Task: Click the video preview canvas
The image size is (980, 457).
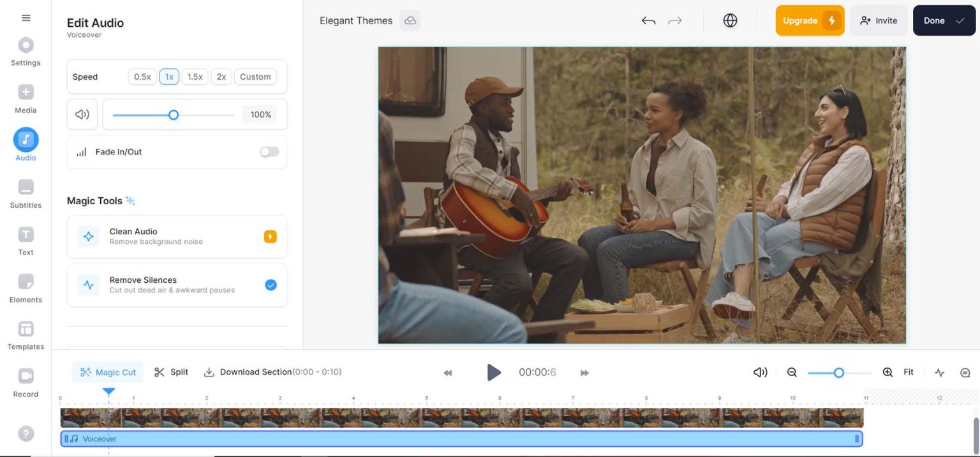Action: pos(642,195)
